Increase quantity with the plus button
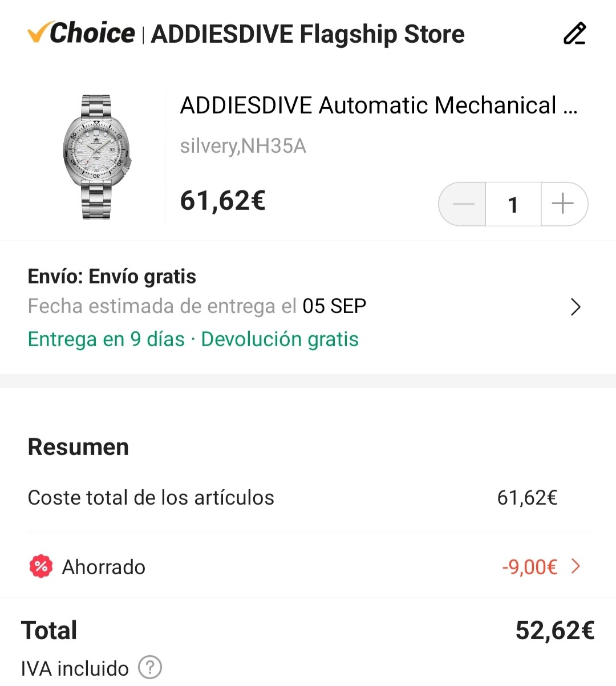The width and height of the screenshot is (616, 686). click(x=563, y=204)
